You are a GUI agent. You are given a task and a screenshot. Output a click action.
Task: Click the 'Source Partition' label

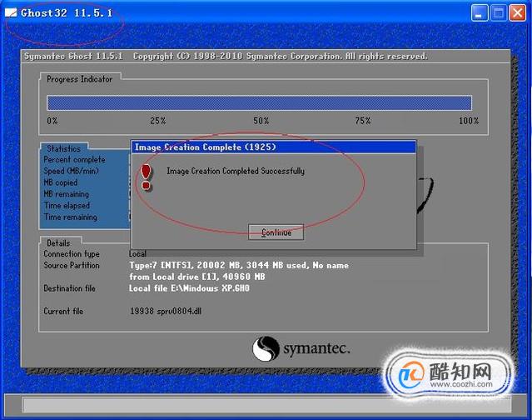pos(72,265)
